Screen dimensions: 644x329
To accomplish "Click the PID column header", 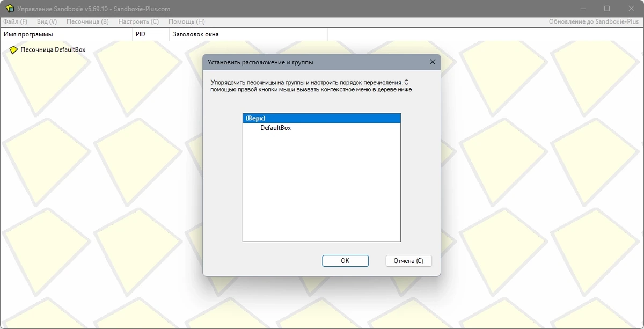I will tap(150, 34).
